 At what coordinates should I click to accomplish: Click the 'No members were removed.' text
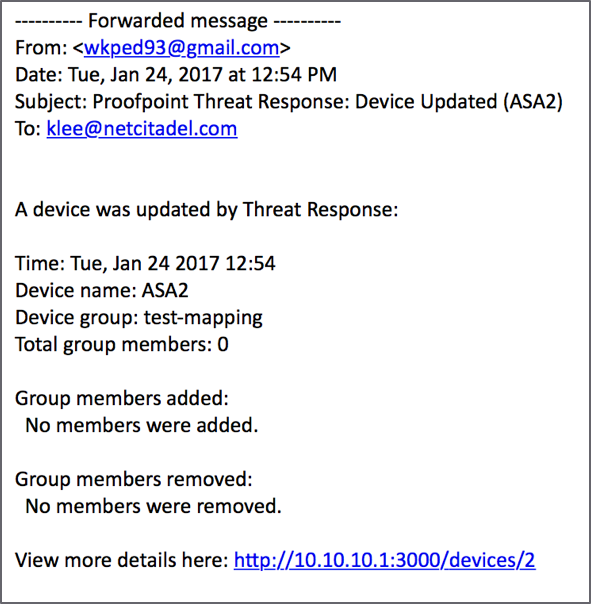[153, 507]
